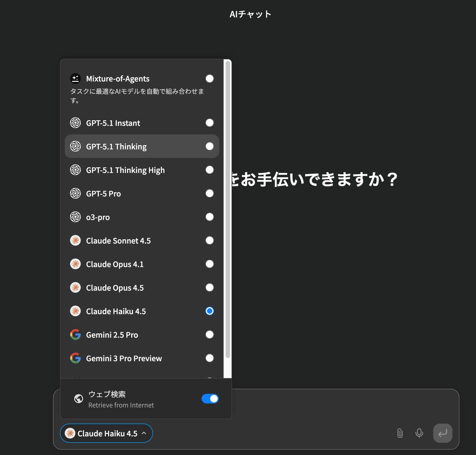Click the ウェブ検索 label text

pyautogui.click(x=107, y=394)
